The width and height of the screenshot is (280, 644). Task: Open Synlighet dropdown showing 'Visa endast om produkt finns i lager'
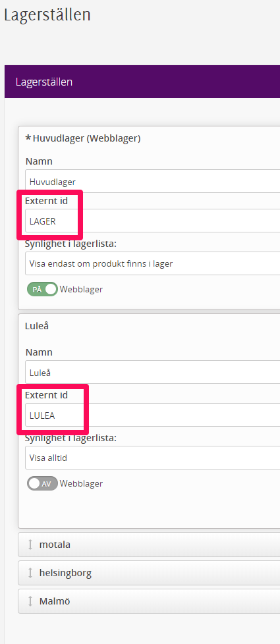click(153, 263)
